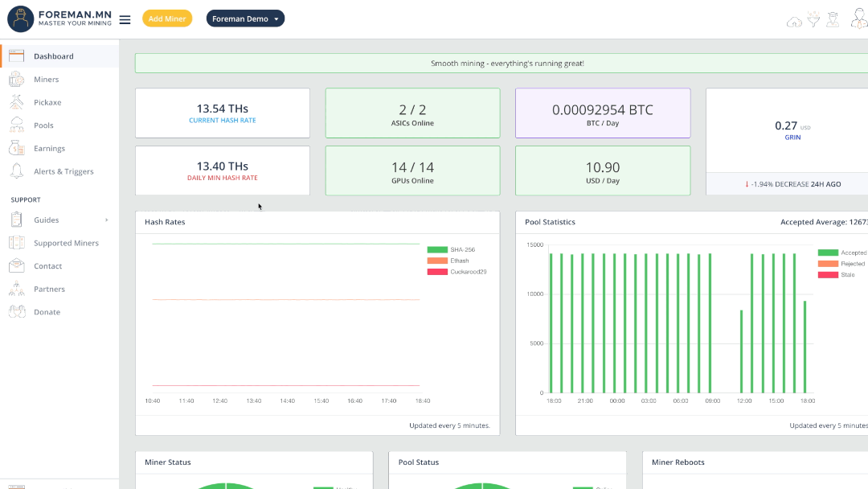
Task: Click the Alerts & Triggers bell icon
Action: [17, 171]
